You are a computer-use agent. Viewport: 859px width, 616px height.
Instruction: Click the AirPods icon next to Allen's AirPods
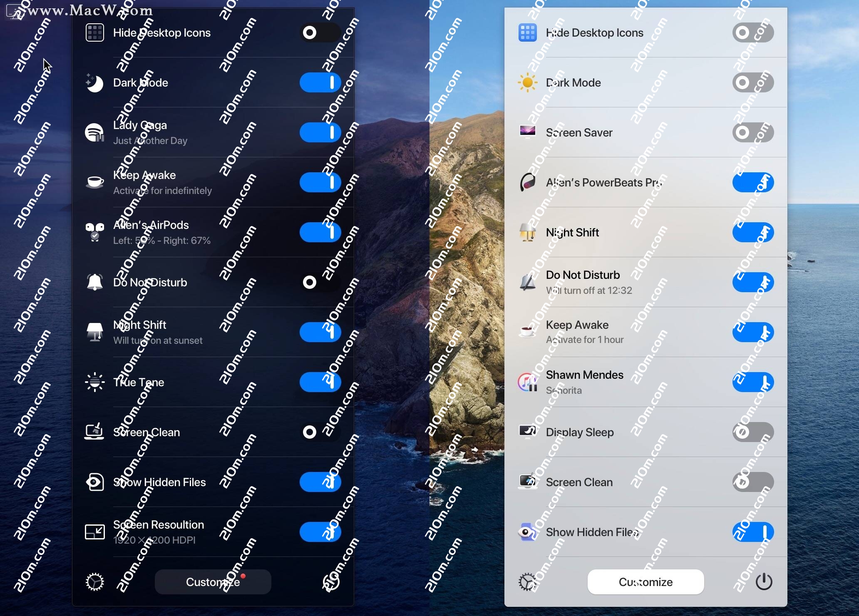tap(94, 232)
